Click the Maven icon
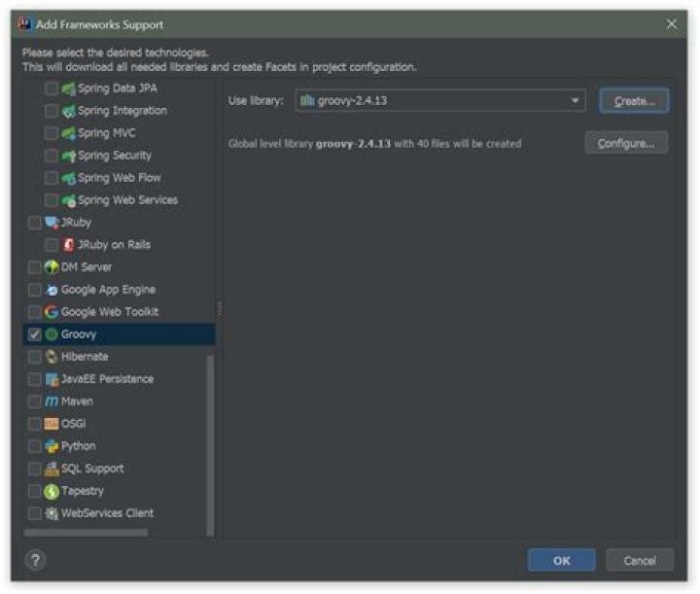 (x=52, y=402)
